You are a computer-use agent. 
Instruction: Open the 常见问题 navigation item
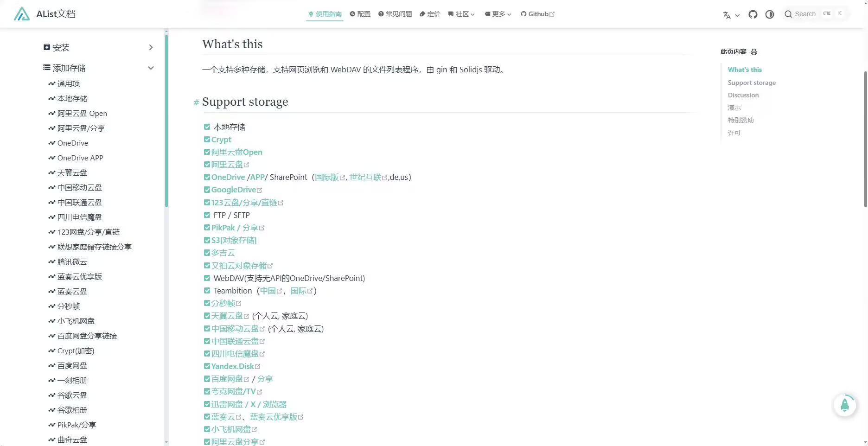coord(395,14)
